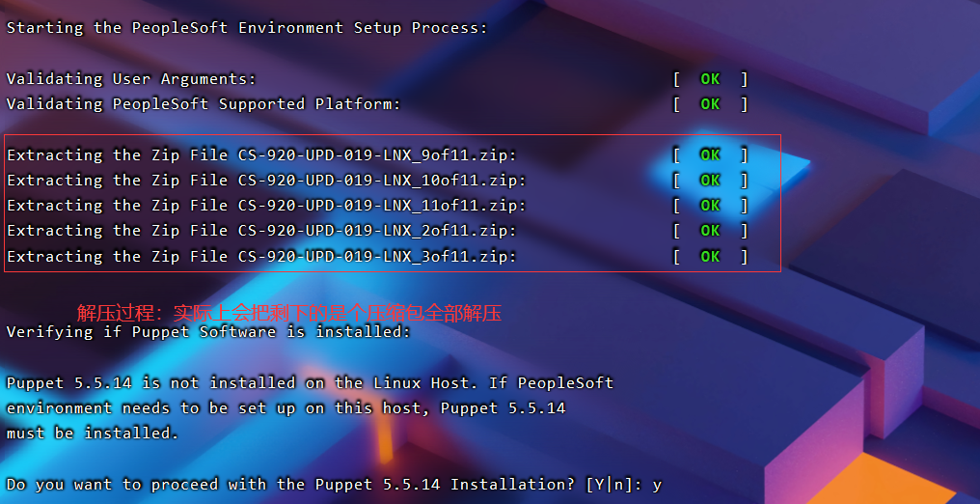The image size is (980, 504).
Task: Click the red Chinese annotation text
Action: click(x=289, y=313)
